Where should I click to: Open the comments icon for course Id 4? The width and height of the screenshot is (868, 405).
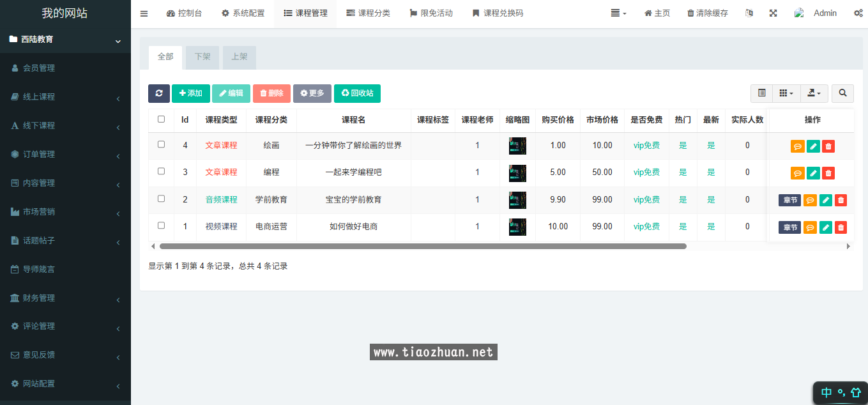point(797,146)
